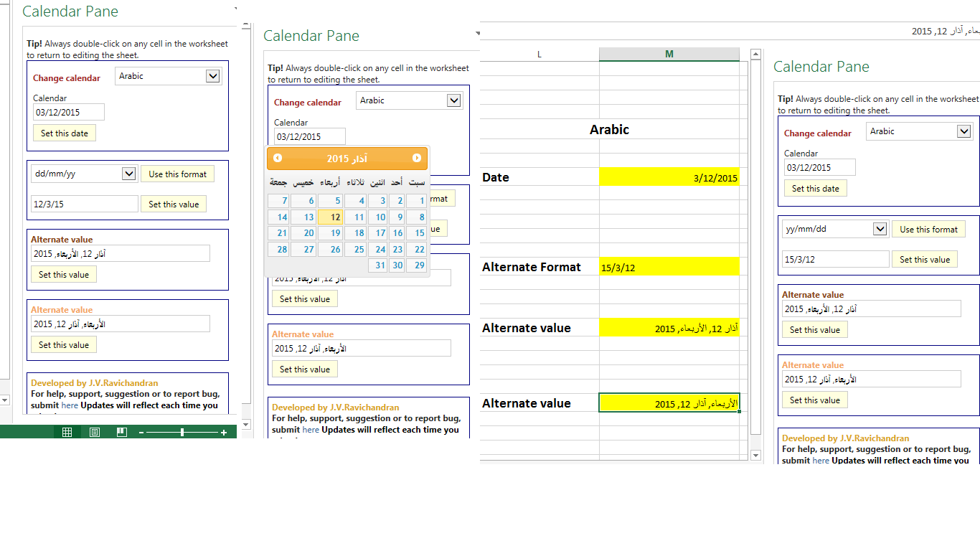
Task: Click Set this date in leftmost pane
Action: 65,133
